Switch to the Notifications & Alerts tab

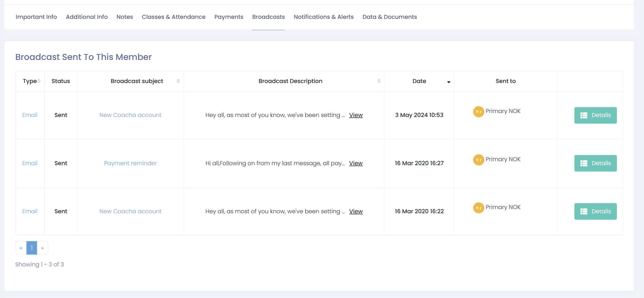tap(323, 17)
